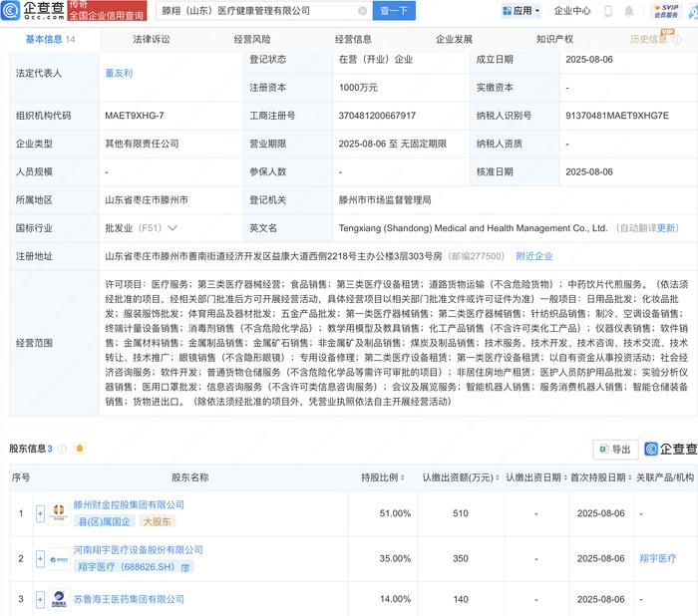Click 导出 export button

coord(615,450)
